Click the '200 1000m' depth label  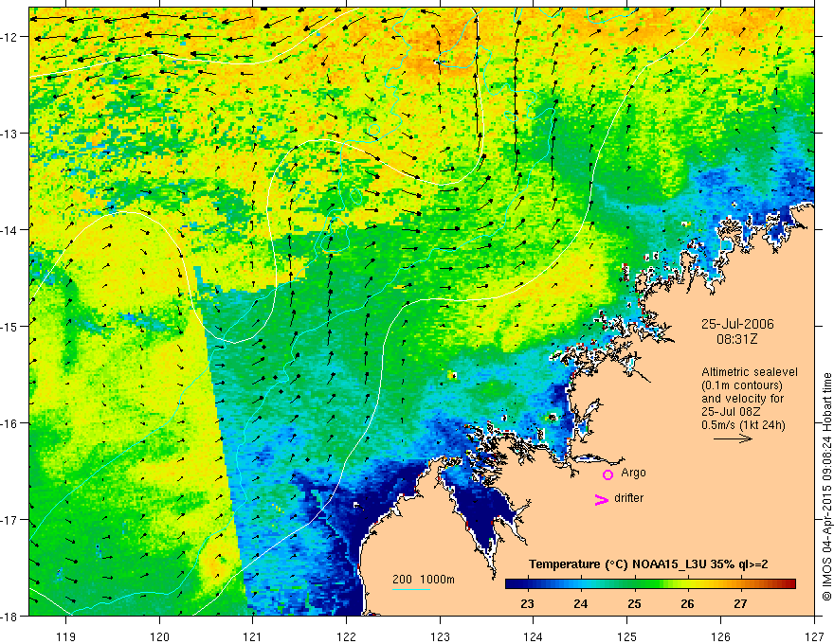424,580
